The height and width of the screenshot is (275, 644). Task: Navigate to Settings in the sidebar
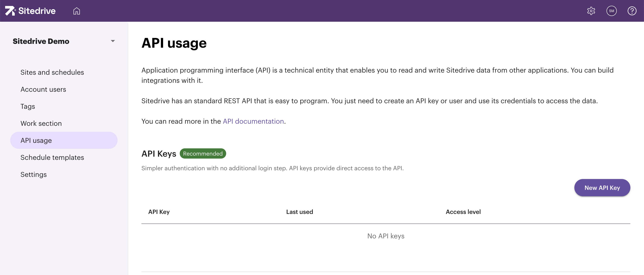tap(33, 174)
